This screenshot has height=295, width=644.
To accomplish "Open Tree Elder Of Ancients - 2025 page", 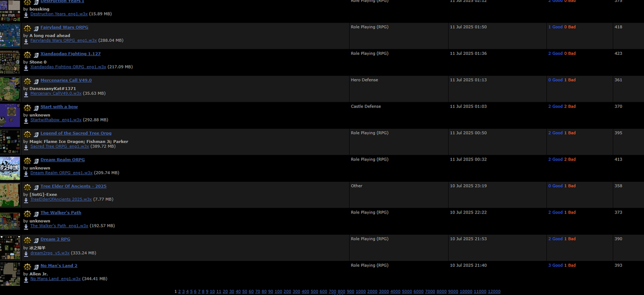I will (73, 186).
